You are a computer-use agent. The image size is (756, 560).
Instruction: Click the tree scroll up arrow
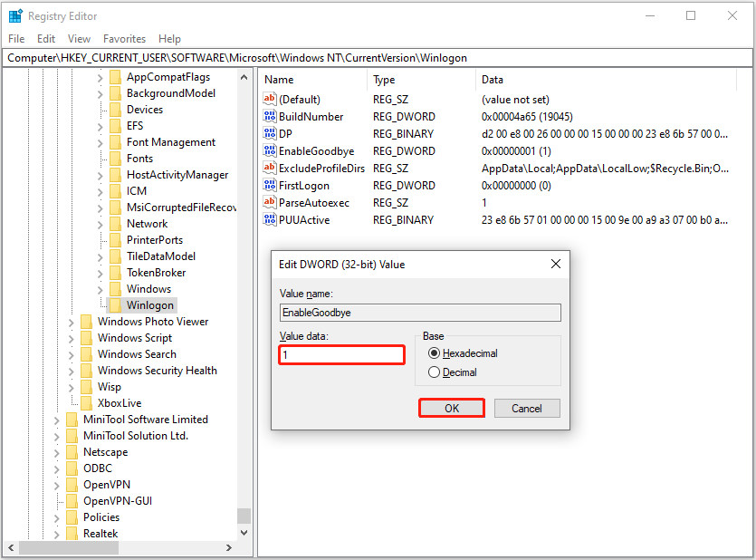(x=244, y=77)
